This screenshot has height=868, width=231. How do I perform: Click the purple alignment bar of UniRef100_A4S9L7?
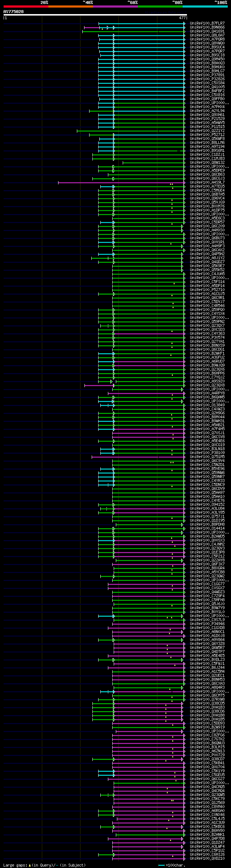[121, 183]
